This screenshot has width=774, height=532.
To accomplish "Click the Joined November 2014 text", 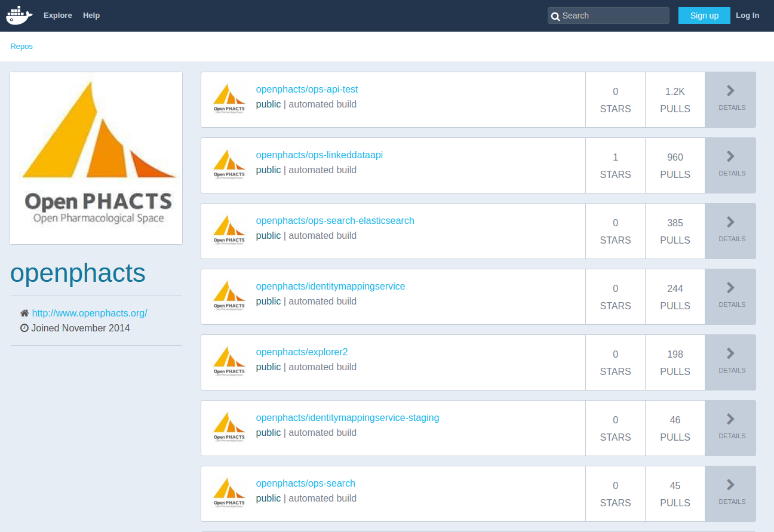I will [x=81, y=328].
